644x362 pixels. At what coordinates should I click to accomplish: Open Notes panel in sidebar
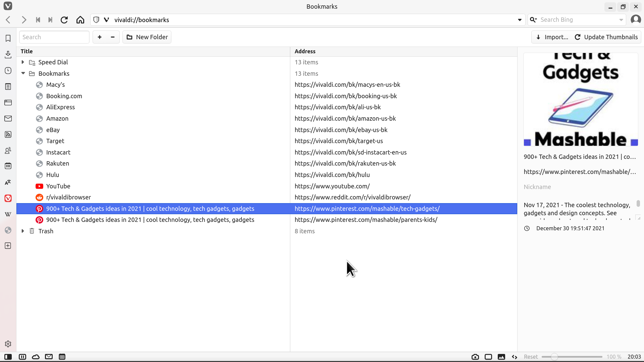point(8,86)
